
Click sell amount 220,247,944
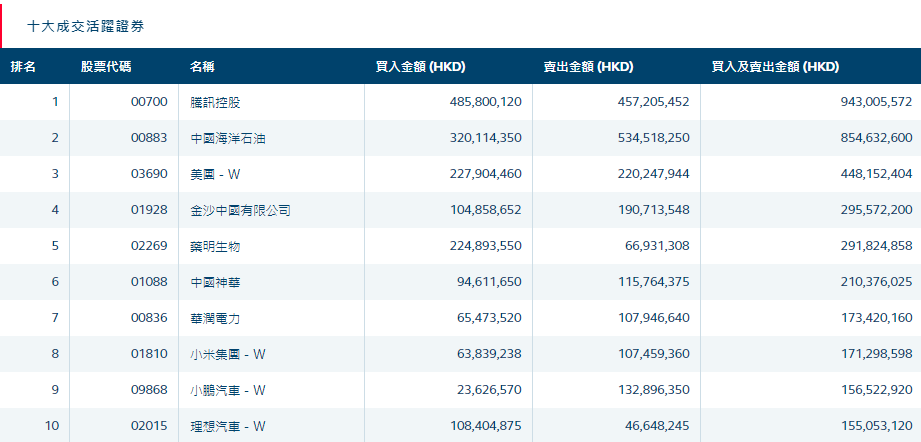(x=654, y=174)
